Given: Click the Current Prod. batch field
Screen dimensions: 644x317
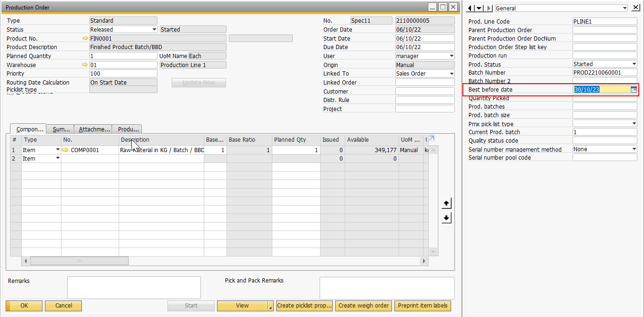Looking at the screenshot, I should [x=605, y=132].
